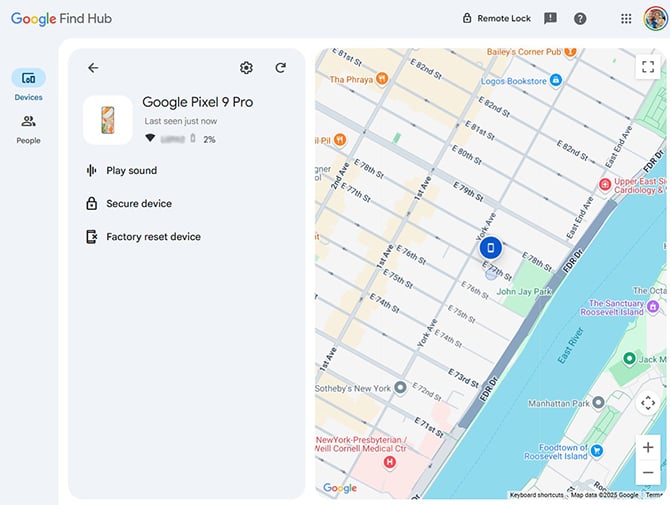Click Keyboard shortcuts link on map
This screenshot has height=505, width=670.
536,495
